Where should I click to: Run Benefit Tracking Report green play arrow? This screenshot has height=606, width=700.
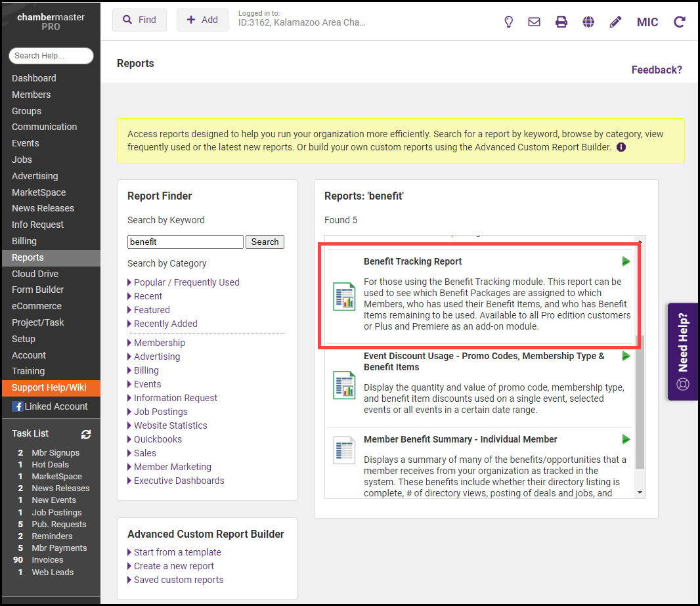(x=626, y=261)
